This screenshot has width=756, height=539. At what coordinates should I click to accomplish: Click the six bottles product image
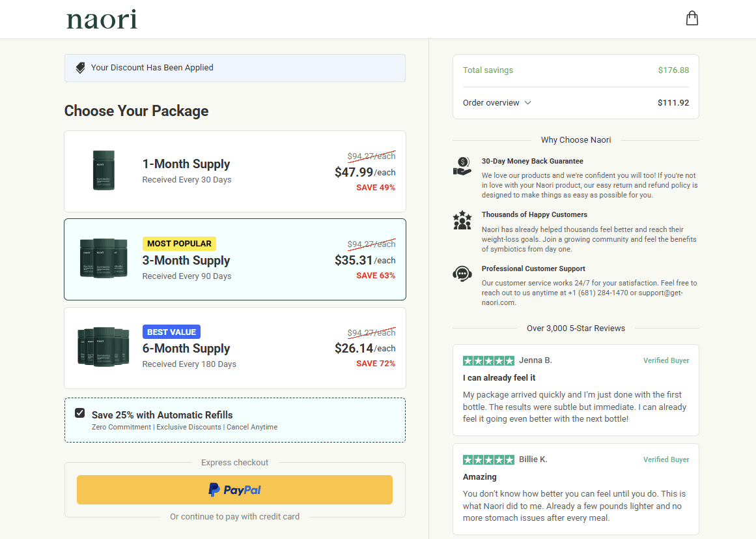click(104, 347)
